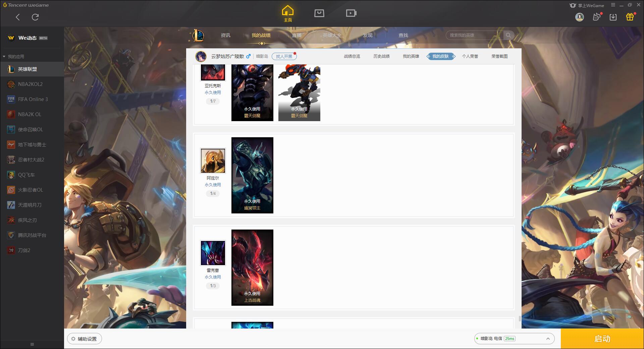This screenshot has width=644, height=349.
Task: Open the 幽冥领主 skin card
Action: (x=252, y=175)
